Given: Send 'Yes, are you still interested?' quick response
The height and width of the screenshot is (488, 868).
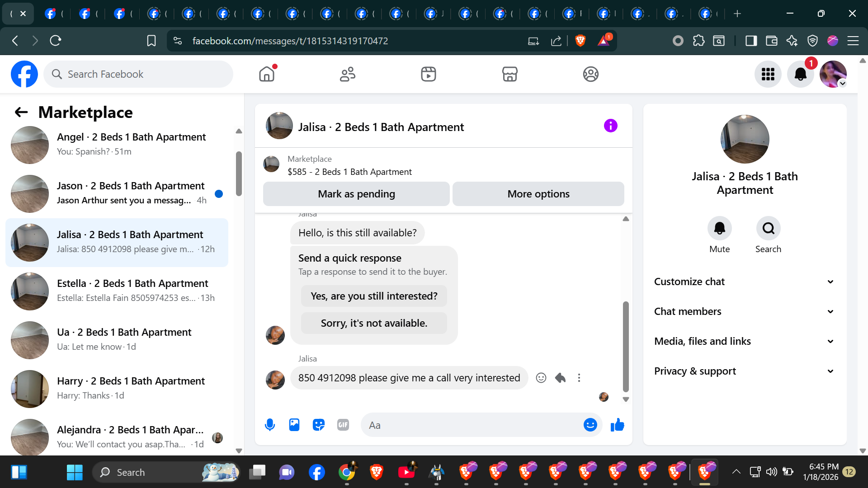Looking at the screenshot, I should tap(374, 296).
